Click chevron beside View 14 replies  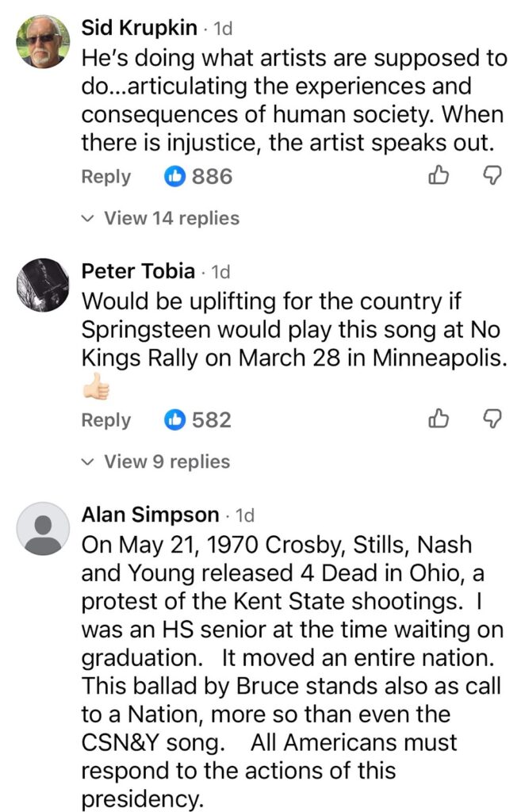(89, 218)
